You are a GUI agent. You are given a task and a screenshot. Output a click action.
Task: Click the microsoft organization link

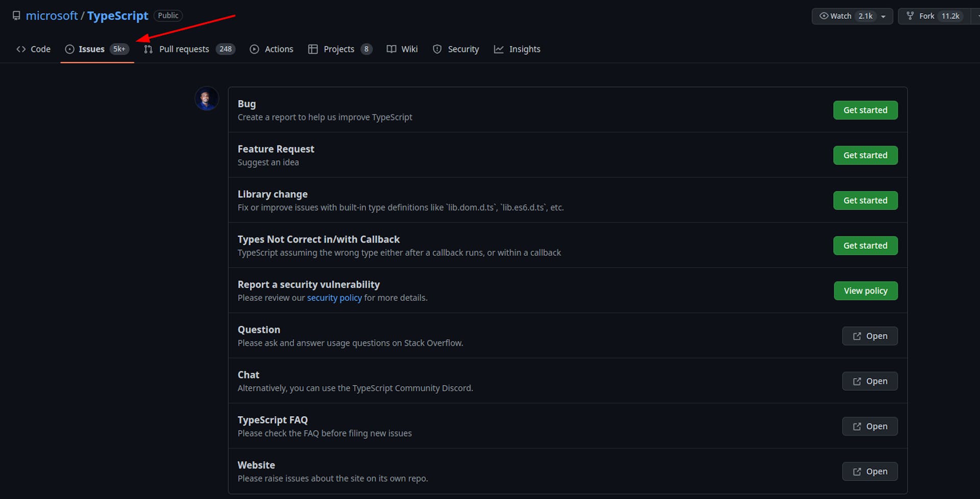pyautogui.click(x=52, y=16)
